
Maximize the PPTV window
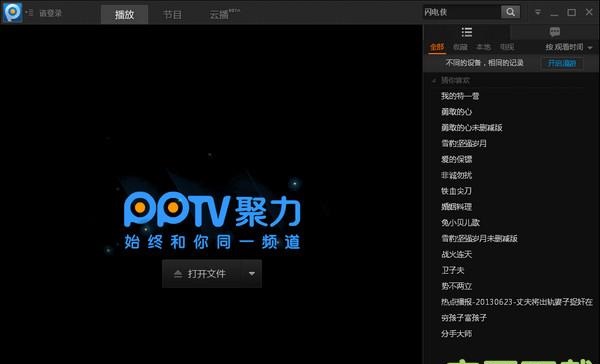571,12
